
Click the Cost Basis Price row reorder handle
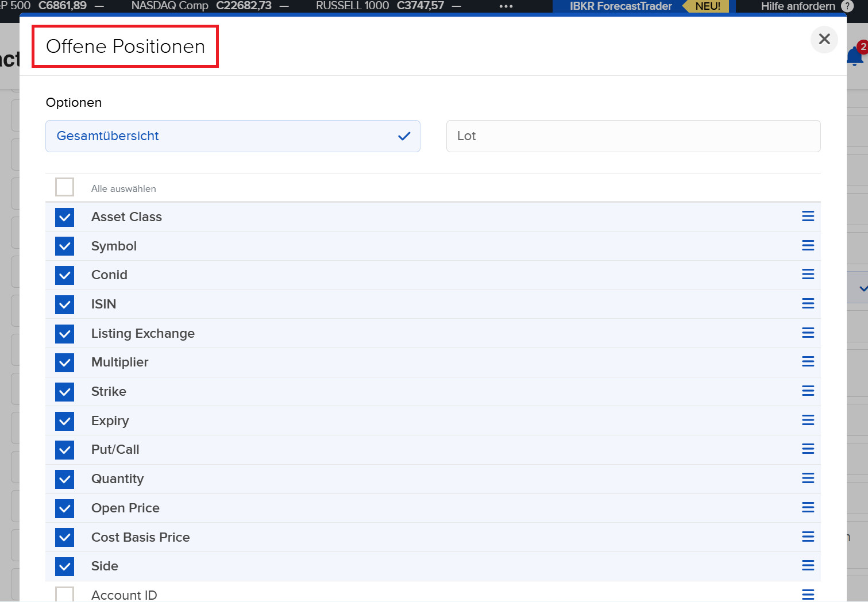[x=808, y=537]
